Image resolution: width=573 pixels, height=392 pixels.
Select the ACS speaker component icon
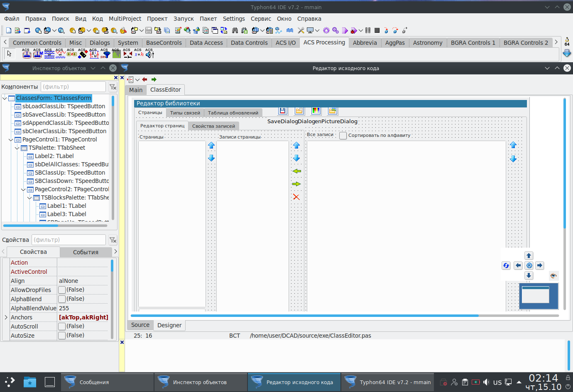click(149, 54)
